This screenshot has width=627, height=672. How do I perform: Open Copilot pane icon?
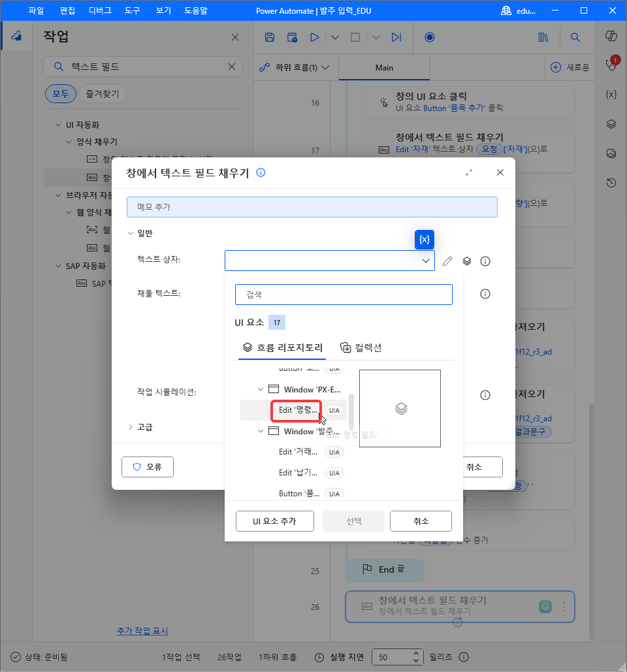coord(611,36)
